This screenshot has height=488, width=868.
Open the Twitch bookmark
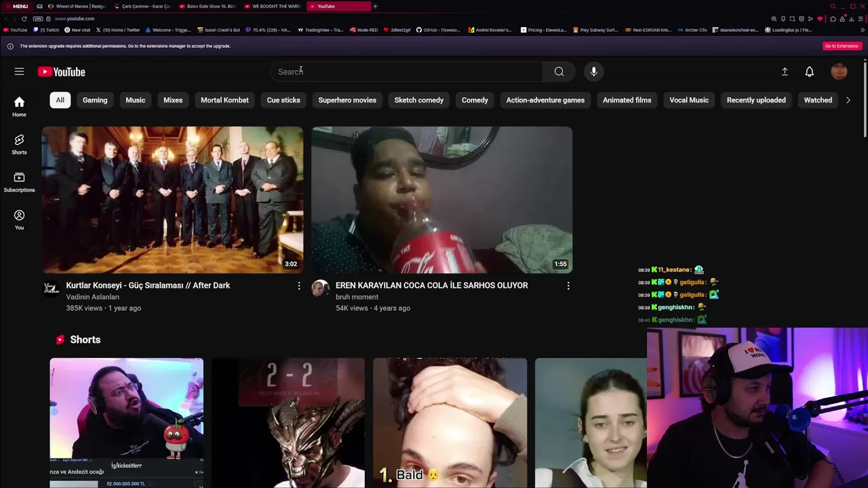(46, 30)
